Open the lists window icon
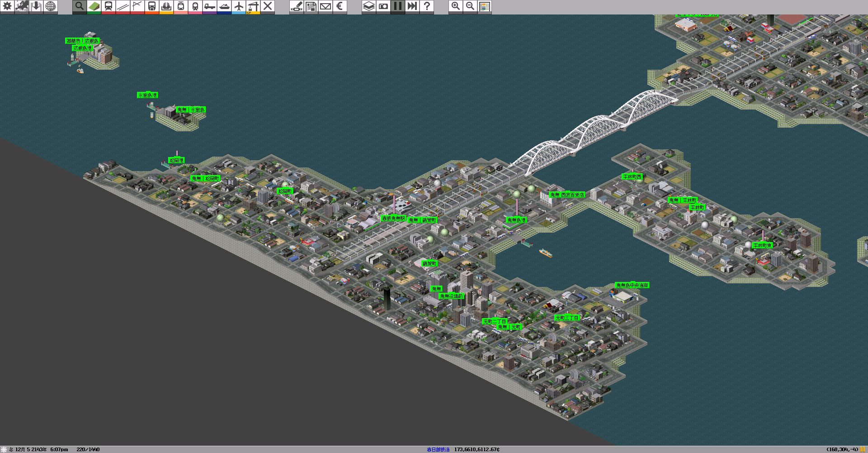The width and height of the screenshot is (868, 453). coord(311,7)
